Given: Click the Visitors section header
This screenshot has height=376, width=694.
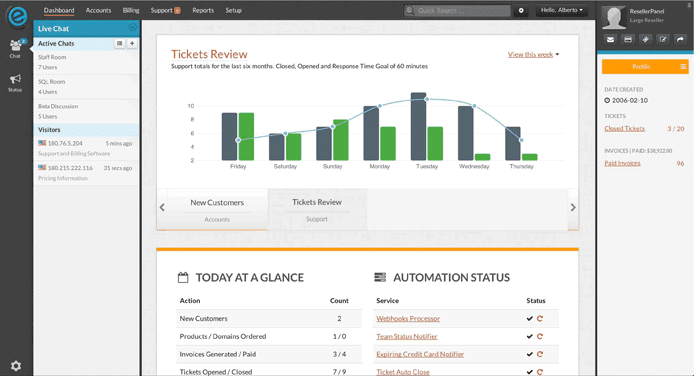Looking at the screenshot, I should (x=86, y=130).
